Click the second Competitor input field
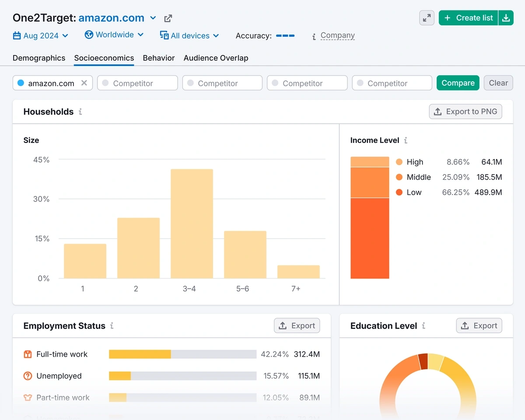The image size is (525, 420). tap(222, 83)
